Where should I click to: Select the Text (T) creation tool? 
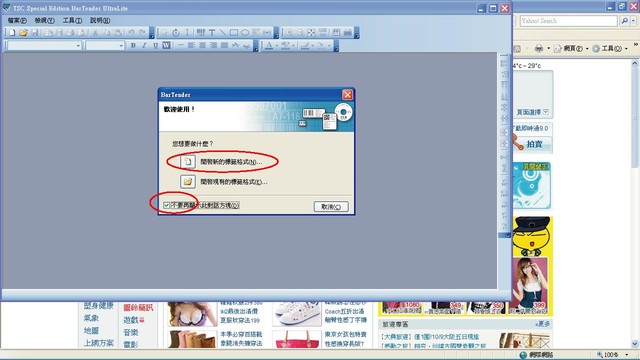[212, 33]
